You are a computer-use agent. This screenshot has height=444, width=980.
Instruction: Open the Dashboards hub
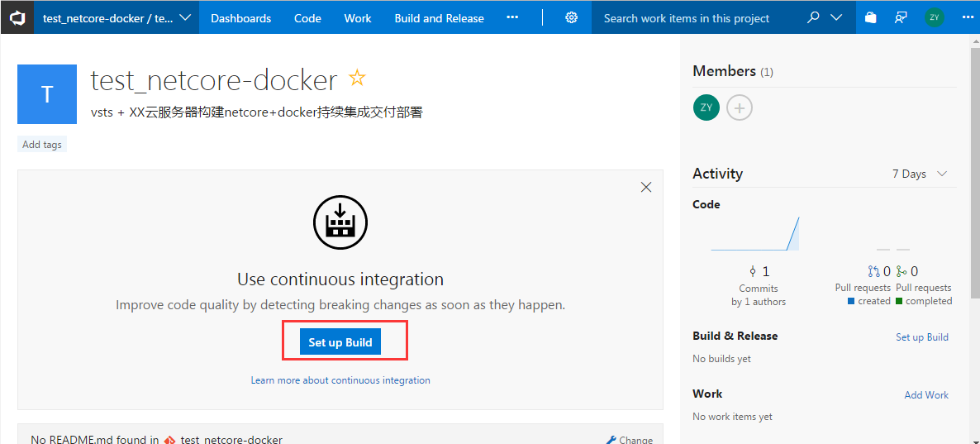[x=241, y=18]
